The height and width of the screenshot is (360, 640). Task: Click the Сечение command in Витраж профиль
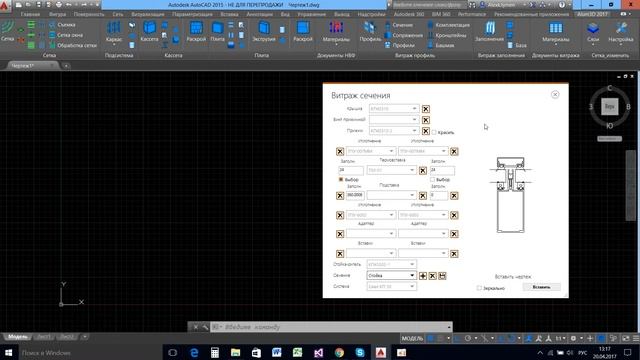point(399,25)
